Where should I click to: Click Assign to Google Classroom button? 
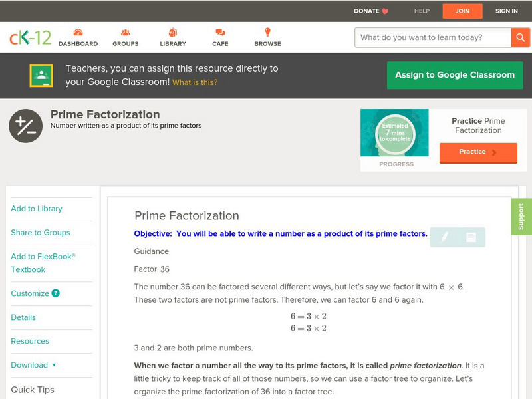pos(455,75)
